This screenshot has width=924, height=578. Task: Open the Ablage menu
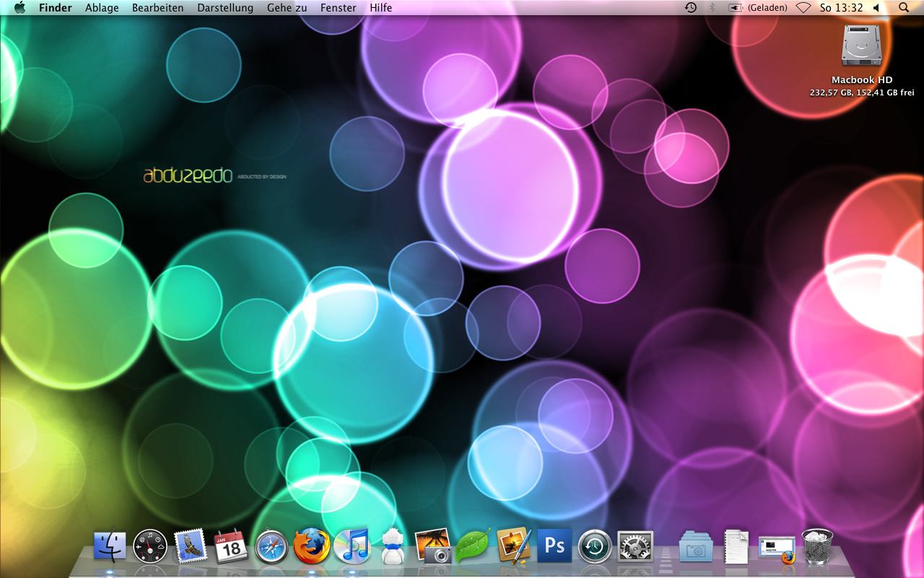(x=102, y=8)
